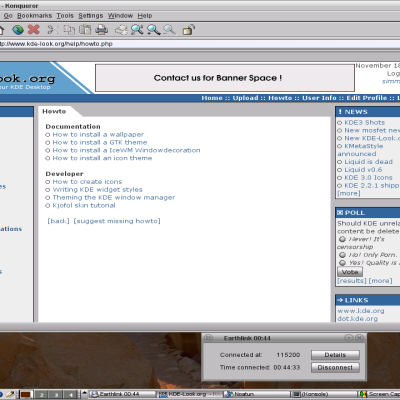Viewport: 400px width, 400px height.
Task: Open the dot.kde.org link
Action: click(x=357, y=319)
